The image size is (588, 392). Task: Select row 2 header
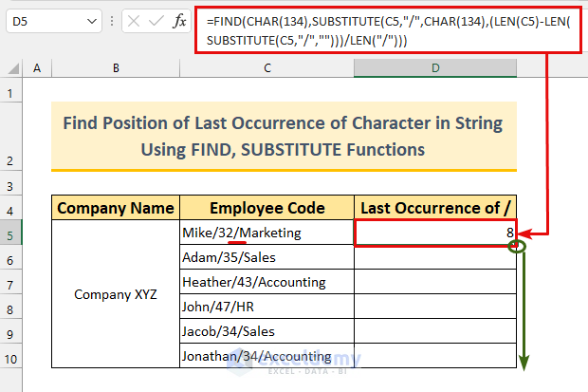coord(10,136)
